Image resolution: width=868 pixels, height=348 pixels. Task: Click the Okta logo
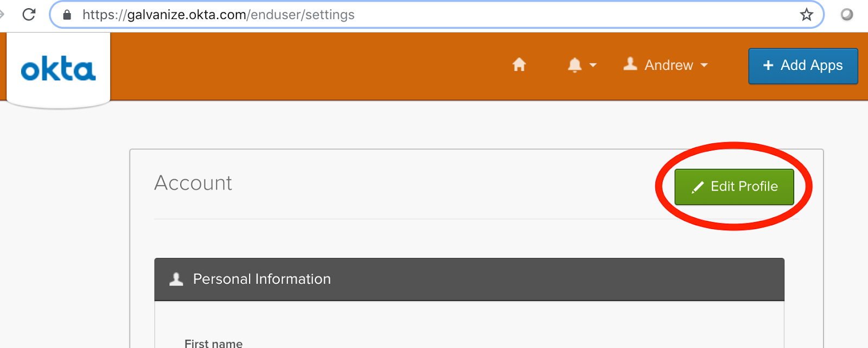tap(59, 70)
